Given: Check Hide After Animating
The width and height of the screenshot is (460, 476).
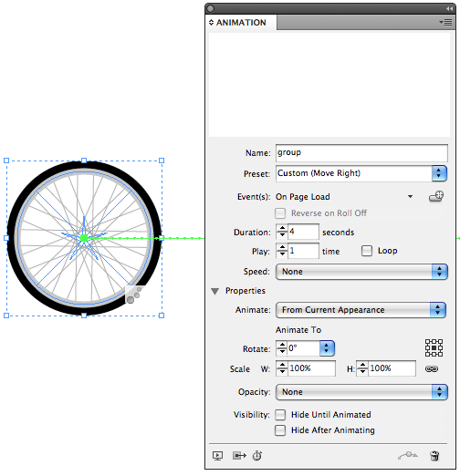Looking at the screenshot, I should [x=280, y=430].
